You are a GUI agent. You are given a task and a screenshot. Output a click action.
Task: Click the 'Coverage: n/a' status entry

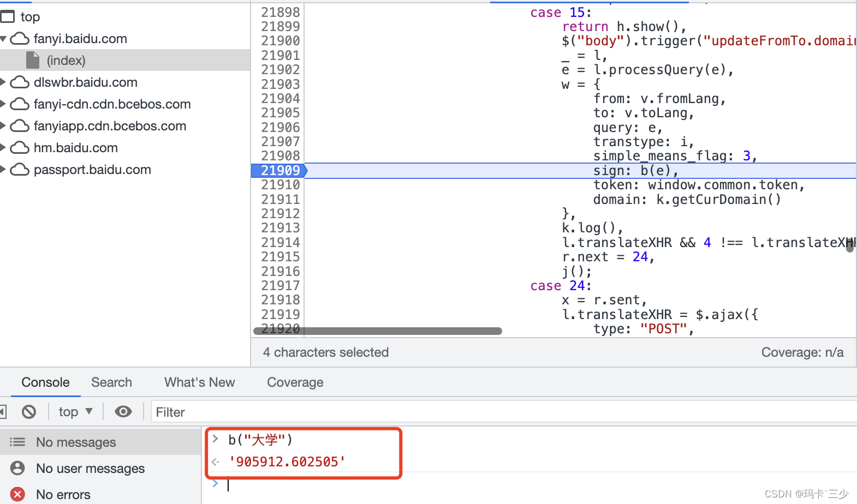(x=802, y=352)
